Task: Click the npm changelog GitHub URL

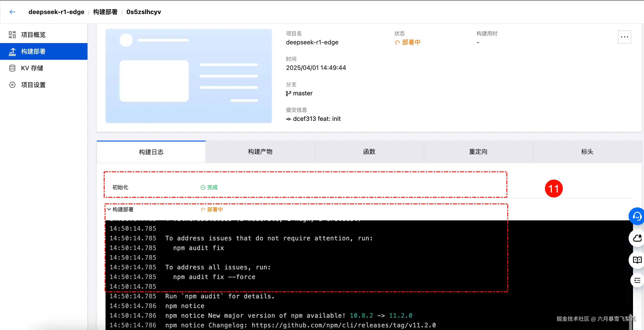Action: coord(344,325)
